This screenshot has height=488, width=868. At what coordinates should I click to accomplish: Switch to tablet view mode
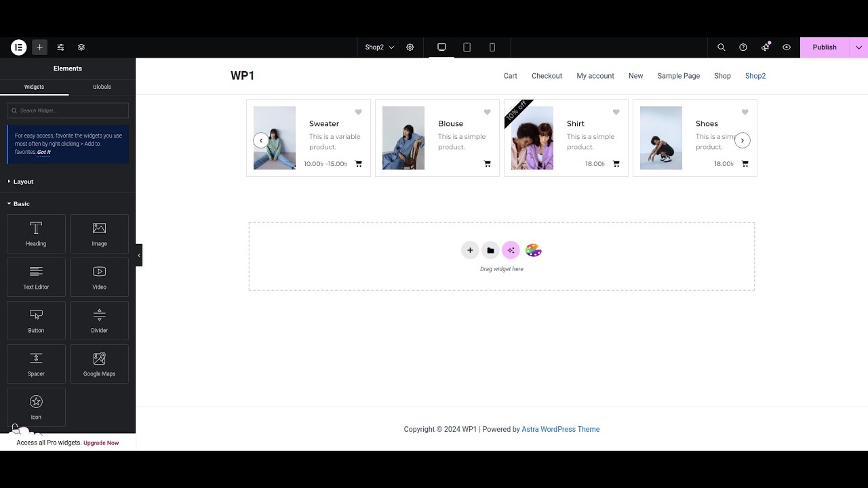coord(467,47)
